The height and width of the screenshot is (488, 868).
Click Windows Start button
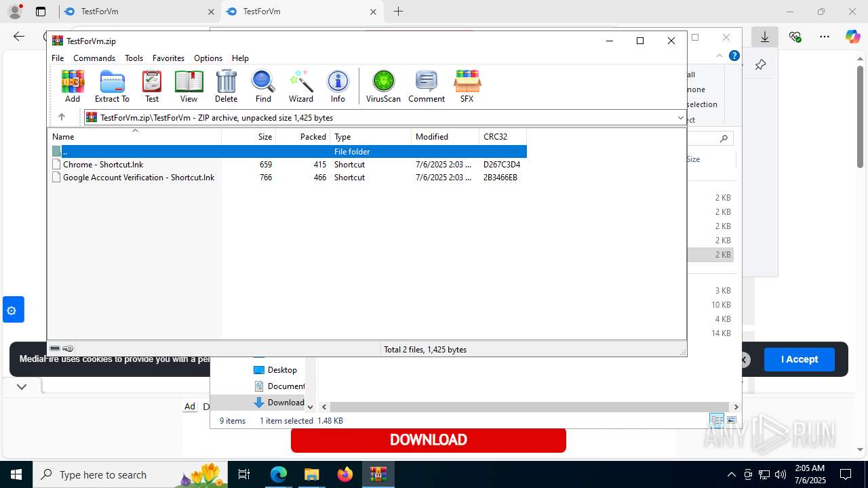click(16, 474)
